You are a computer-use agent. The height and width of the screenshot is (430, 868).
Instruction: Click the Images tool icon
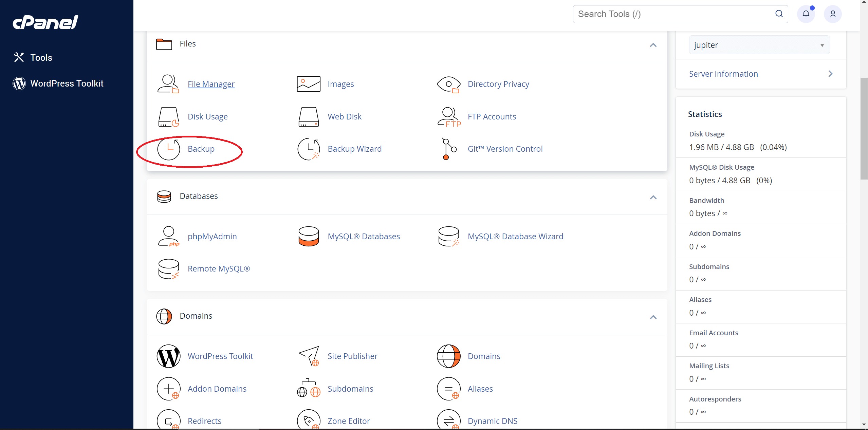click(309, 84)
